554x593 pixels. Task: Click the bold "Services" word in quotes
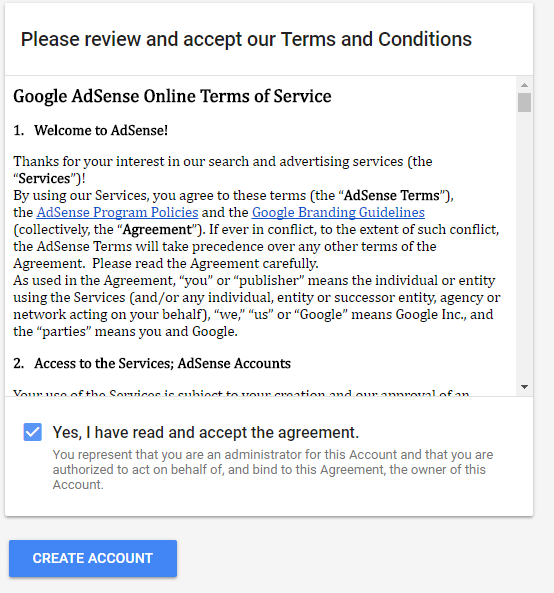click(45, 179)
